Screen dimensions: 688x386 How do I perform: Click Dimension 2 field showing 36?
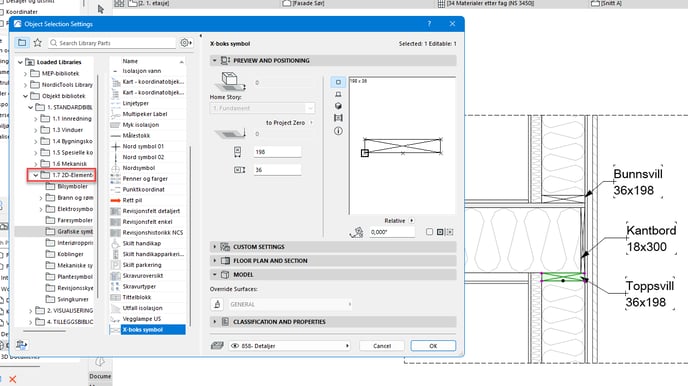(277, 170)
